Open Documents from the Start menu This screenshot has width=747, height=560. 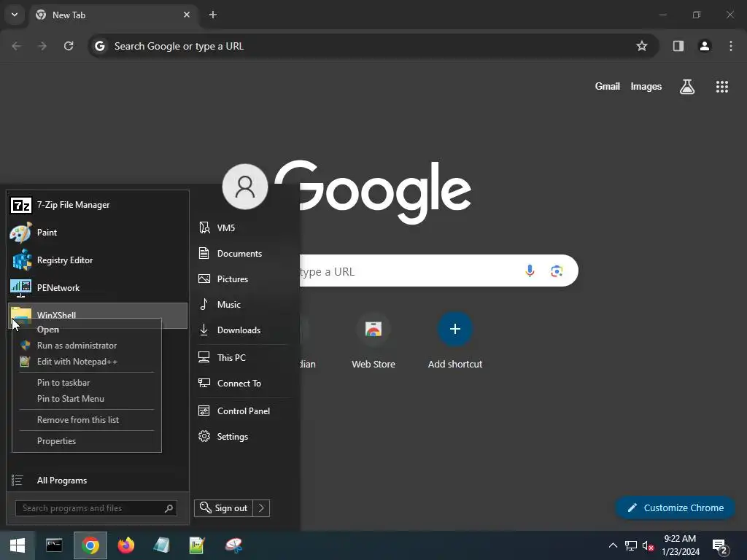pos(243,253)
